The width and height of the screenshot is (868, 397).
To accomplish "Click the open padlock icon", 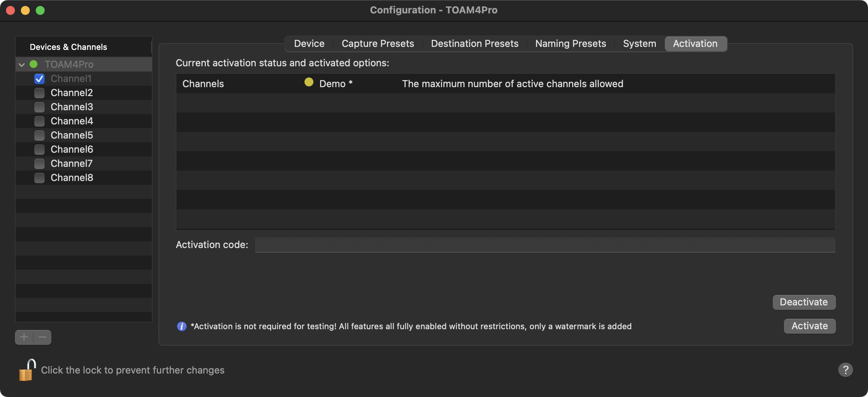I will pos(27,370).
